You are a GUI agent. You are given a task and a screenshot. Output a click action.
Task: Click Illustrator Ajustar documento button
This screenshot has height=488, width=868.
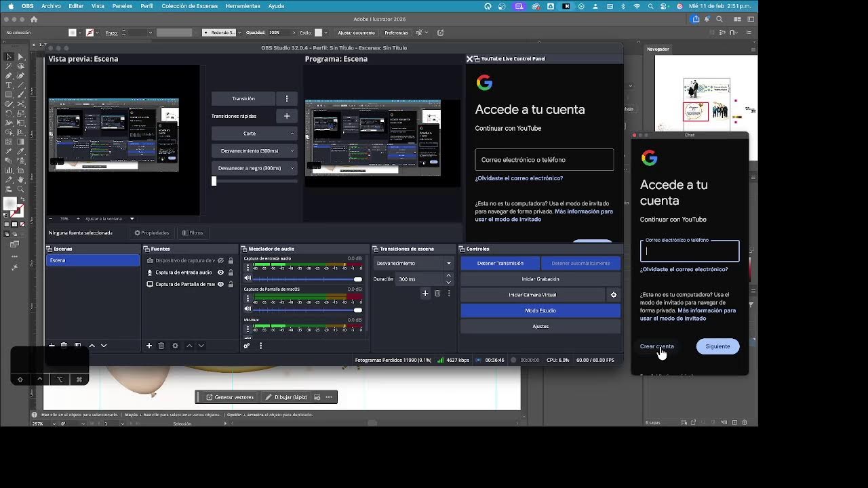pos(357,33)
